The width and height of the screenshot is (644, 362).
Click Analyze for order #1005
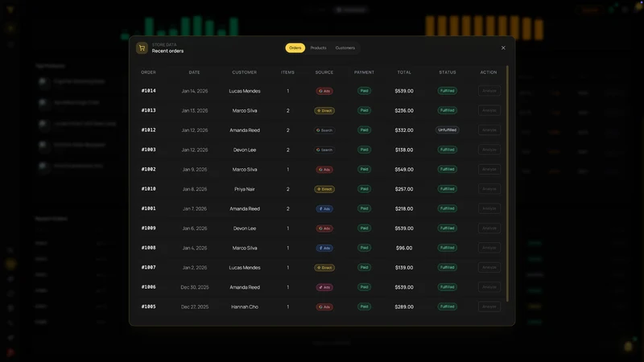click(x=489, y=306)
